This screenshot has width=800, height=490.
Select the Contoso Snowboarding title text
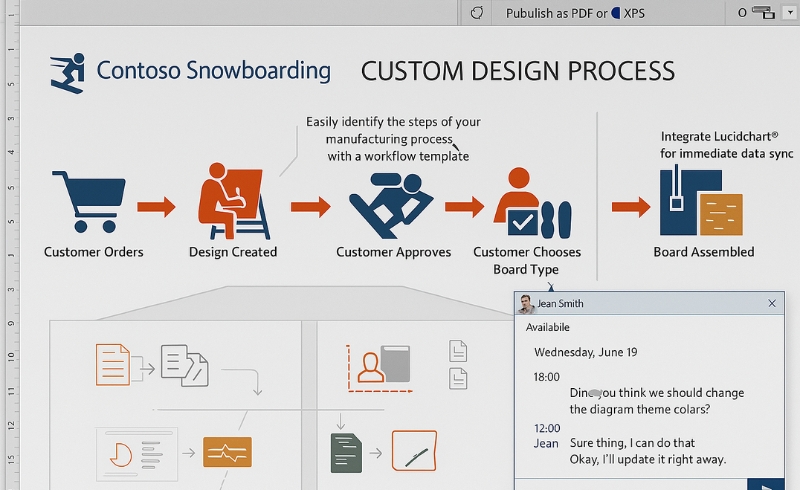coord(214,70)
